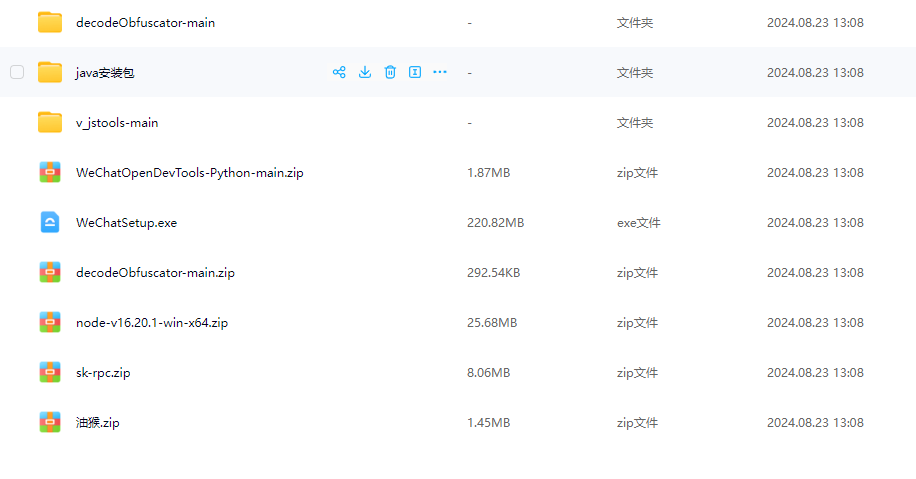
Task: Select file name node-v16.20.1-win-x64.zip
Action: (152, 322)
